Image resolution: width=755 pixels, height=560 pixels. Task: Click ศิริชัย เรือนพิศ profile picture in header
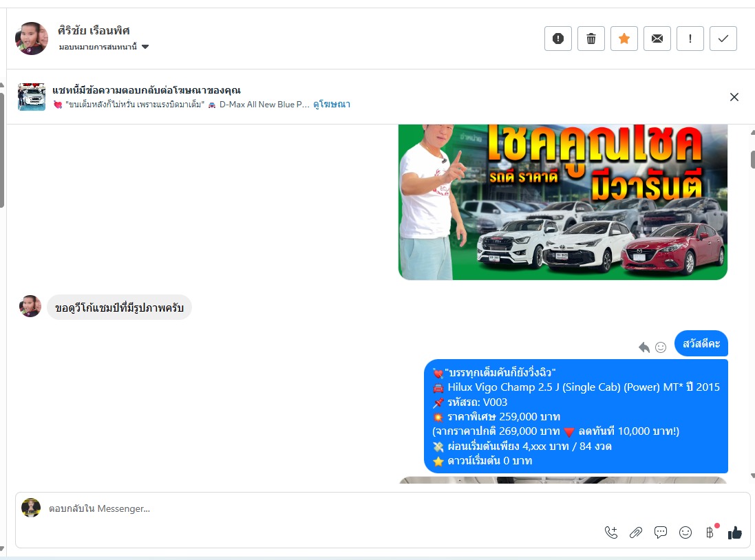point(32,39)
